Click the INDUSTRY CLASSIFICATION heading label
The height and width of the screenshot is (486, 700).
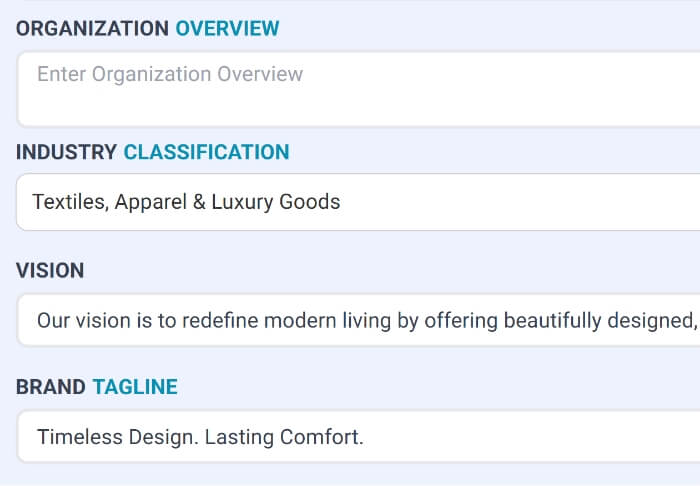click(152, 152)
